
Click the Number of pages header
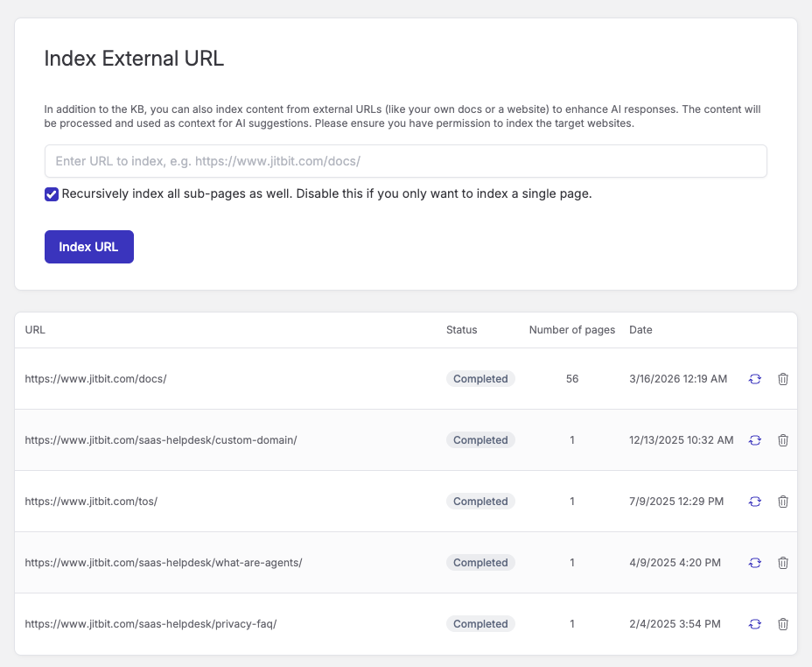pos(571,330)
